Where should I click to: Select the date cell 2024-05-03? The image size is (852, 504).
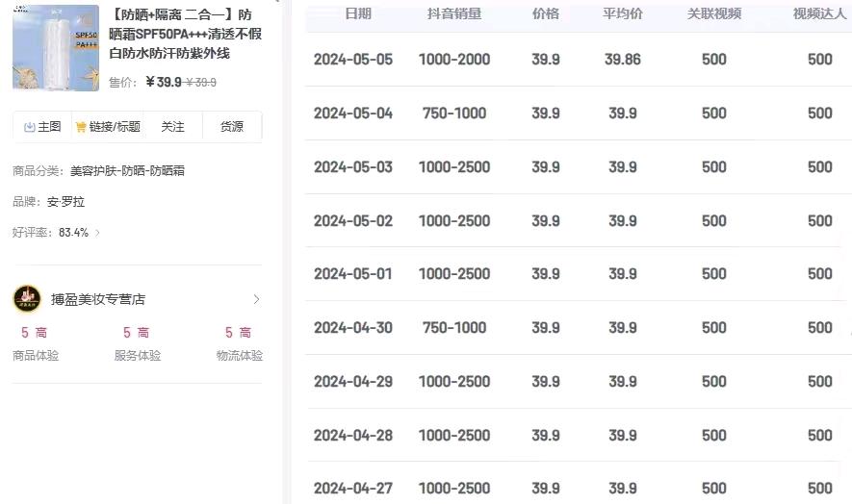click(353, 166)
